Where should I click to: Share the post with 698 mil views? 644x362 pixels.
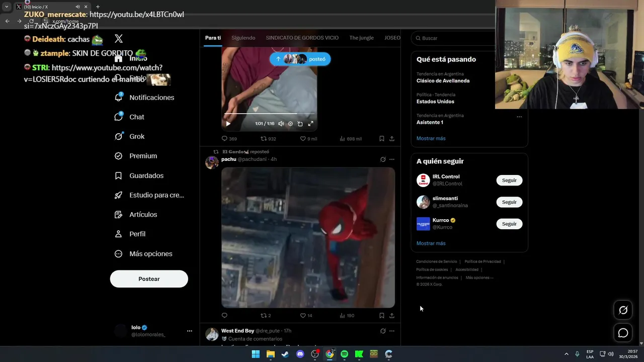[392, 139]
